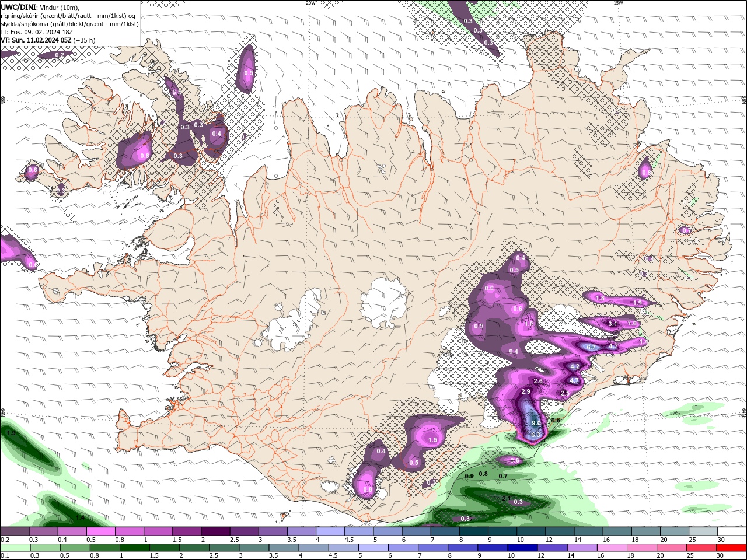
Task: Click the medium green 0.8 swatch in the lower scale
Action: coord(104,548)
